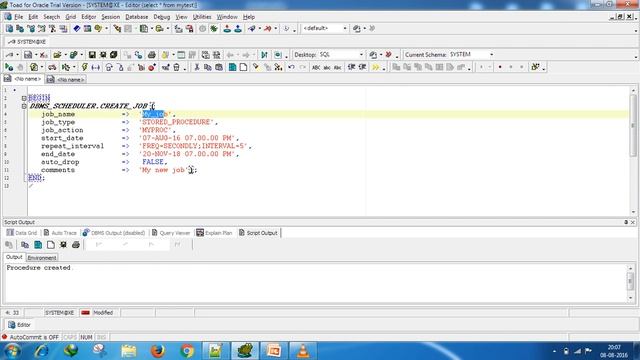Click the Copy icon beside the scissors

pyautogui.click(x=207, y=67)
